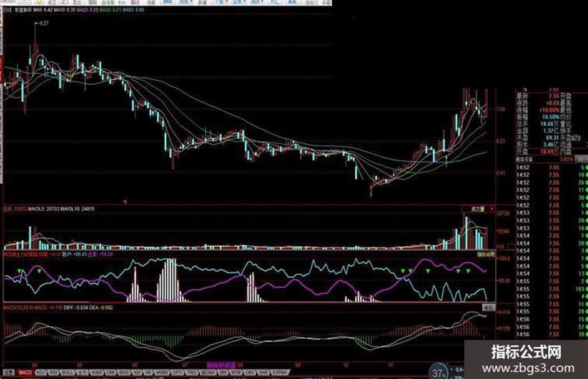The width and height of the screenshot is (588, 379).
Task: Select the BIAS indicator tab
Action: (x=124, y=372)
